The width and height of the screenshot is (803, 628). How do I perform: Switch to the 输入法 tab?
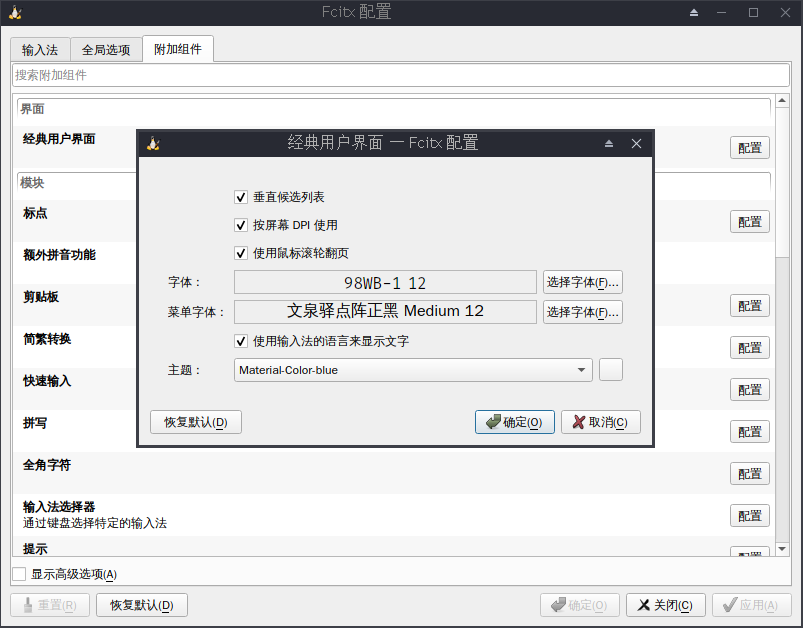tap(40, 50)
